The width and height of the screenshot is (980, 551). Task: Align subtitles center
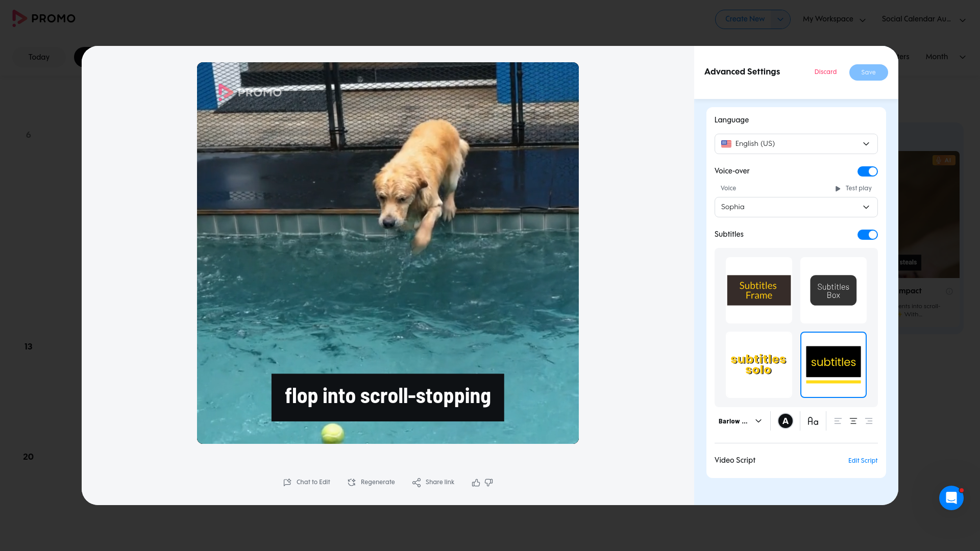pyautogui.click(x=853, y=421)
